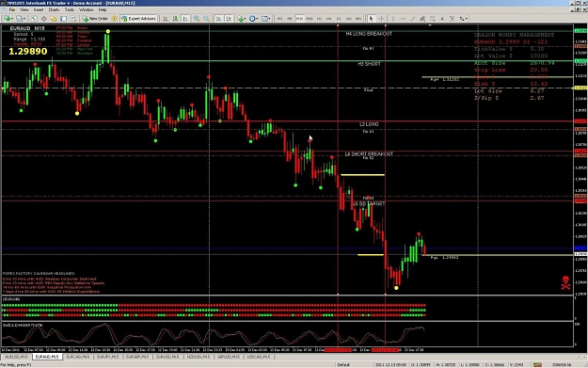Open the Templates dropdown
This screenshot has height=368, width=588.
(266, 19)
